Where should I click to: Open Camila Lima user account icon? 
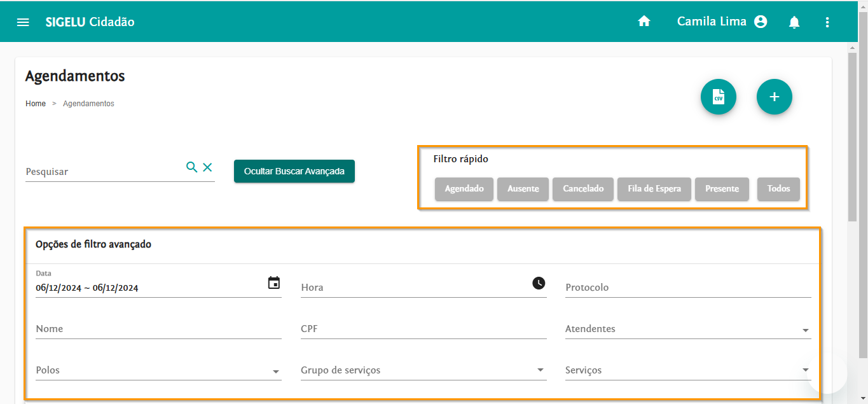pyautogui.click(x=761, y=22)
